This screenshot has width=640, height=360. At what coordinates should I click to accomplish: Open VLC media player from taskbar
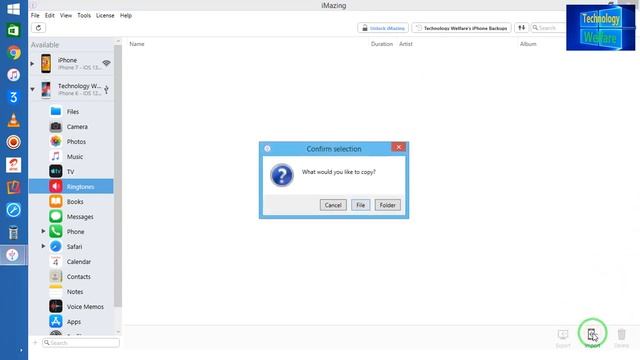click(13, 120)
